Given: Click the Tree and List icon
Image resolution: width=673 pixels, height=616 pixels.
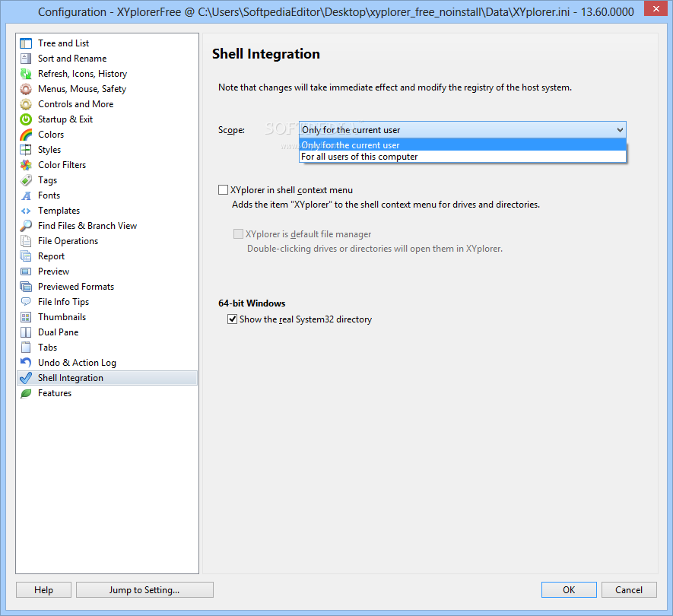Looking at the screenshot, I should 26,43.
